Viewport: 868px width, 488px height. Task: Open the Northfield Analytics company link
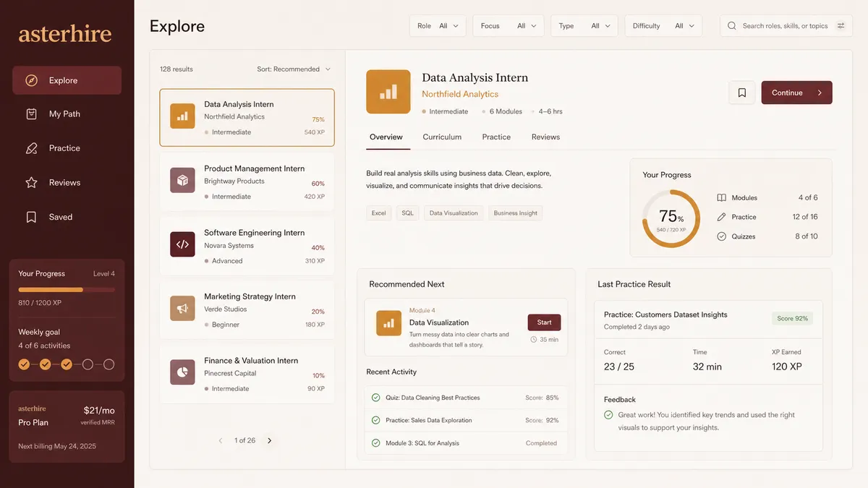(x=460, y=94)
